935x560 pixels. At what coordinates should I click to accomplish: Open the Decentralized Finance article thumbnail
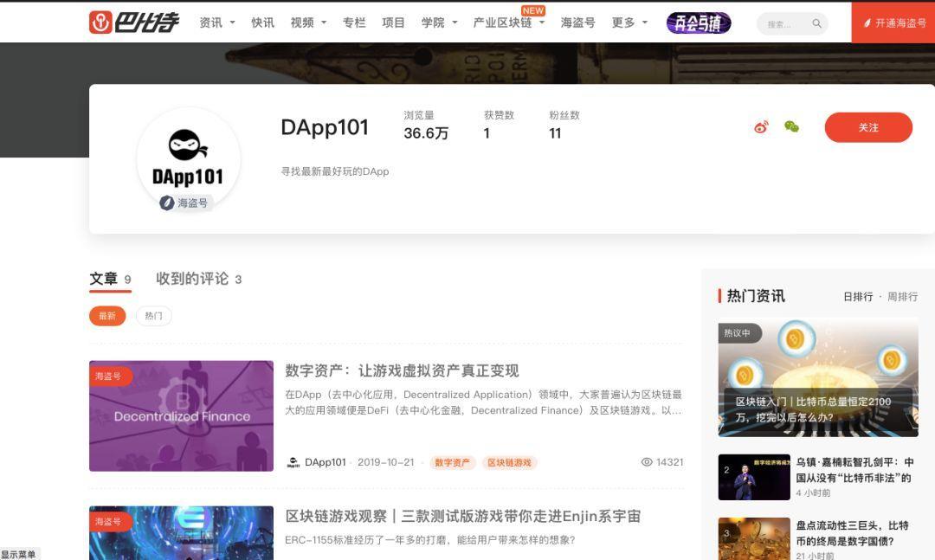pos(181,415)
